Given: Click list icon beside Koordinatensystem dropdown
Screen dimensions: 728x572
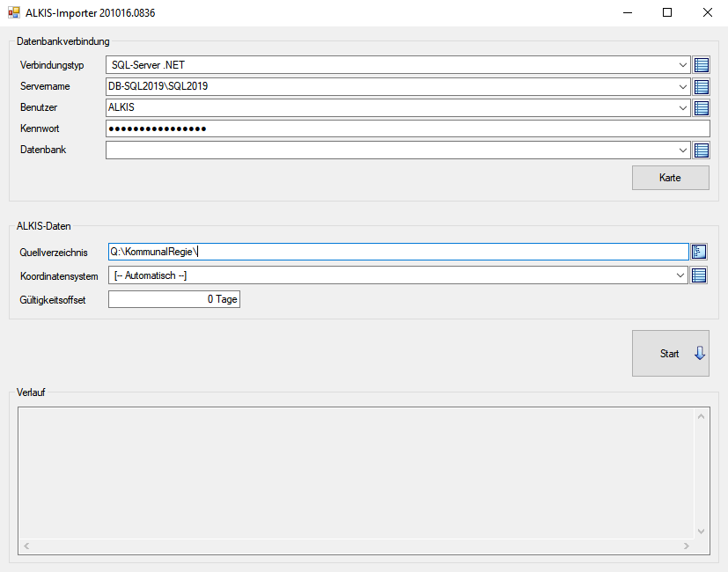Looking at the screenshot, I should coord(699,275).
